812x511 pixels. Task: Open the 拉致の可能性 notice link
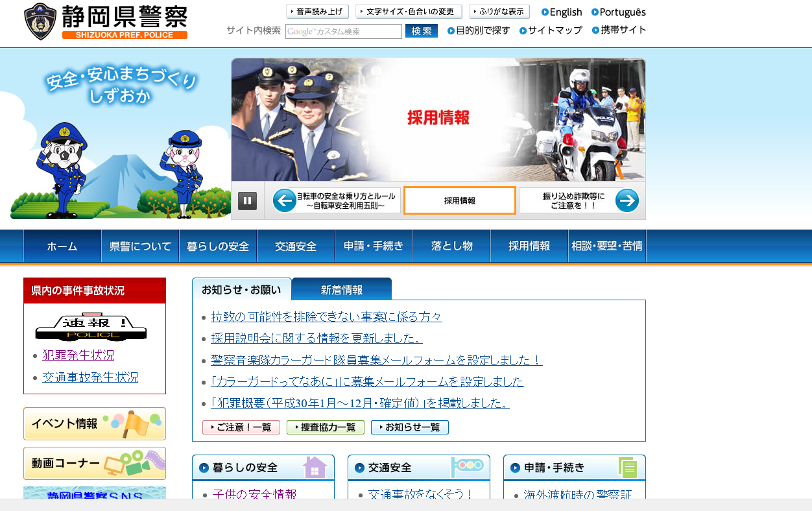click(326, 317)
